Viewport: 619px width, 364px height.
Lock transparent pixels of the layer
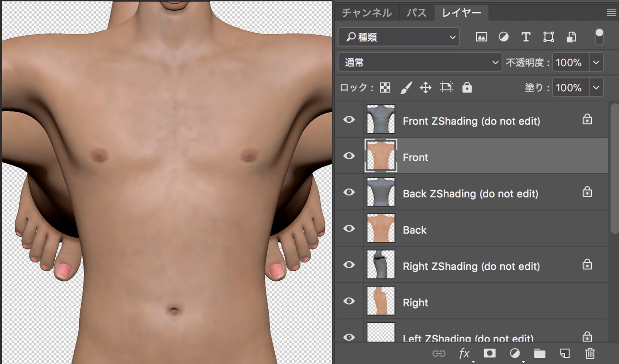coord(385,87)
